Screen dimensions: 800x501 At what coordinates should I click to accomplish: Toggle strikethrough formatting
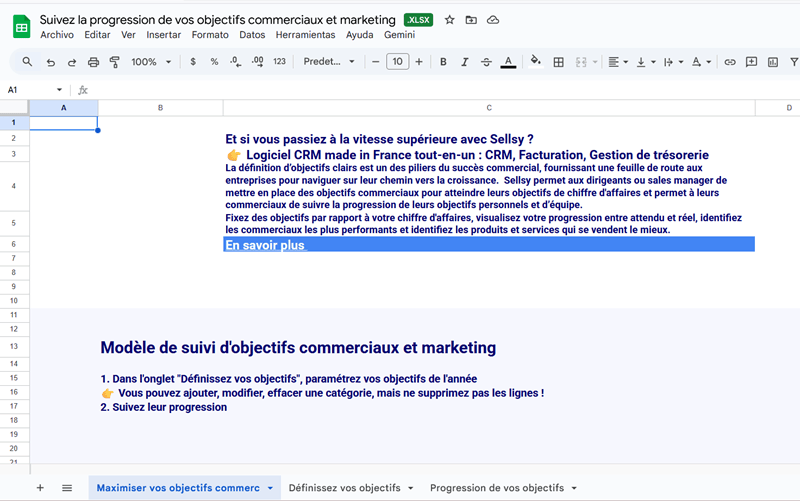(x=486, y=62)
